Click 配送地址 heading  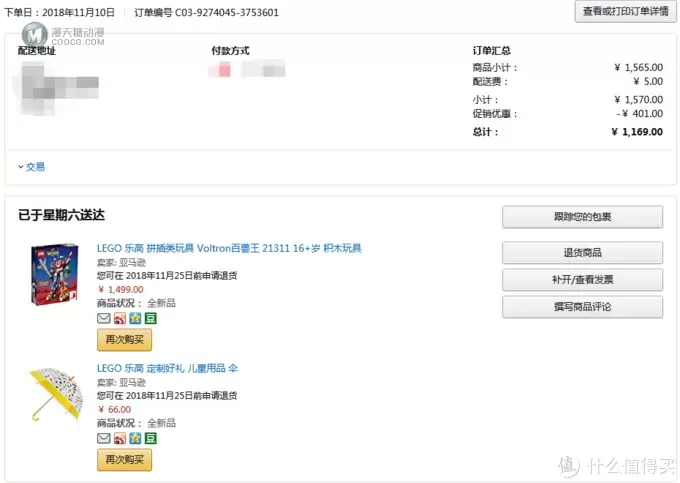coord(37,51)
